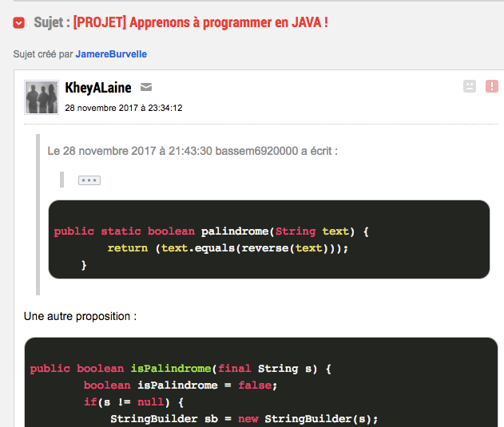The height and width of the screenshot is (427, 504).
Task: Open KheyALaine's user profile name
Action: 97,88
